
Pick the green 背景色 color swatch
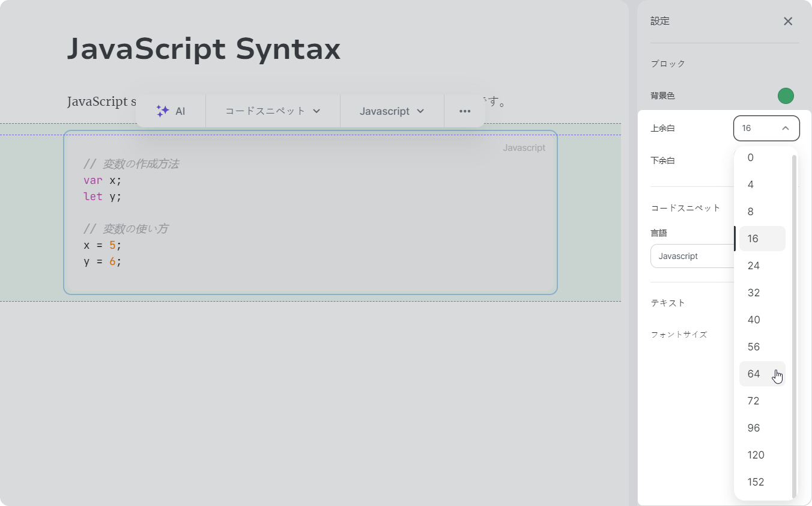point(786,96)
